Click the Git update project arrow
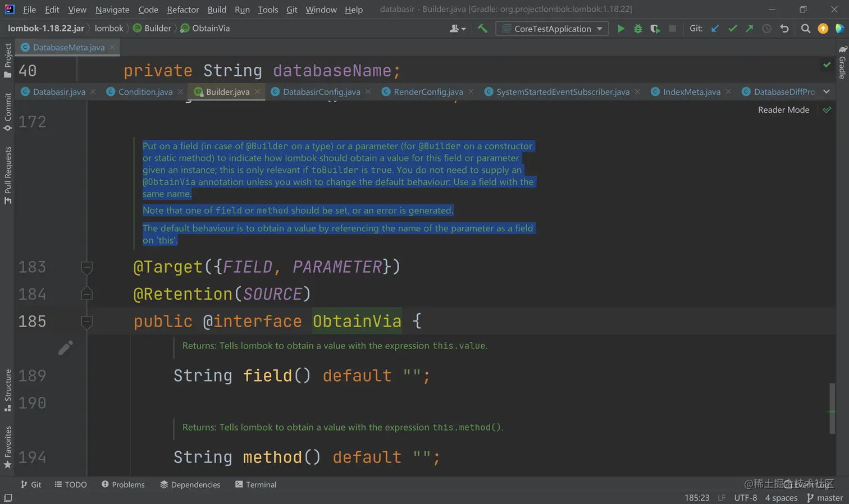The height and width of the screenshot is (504, 849). pos(715,29)
